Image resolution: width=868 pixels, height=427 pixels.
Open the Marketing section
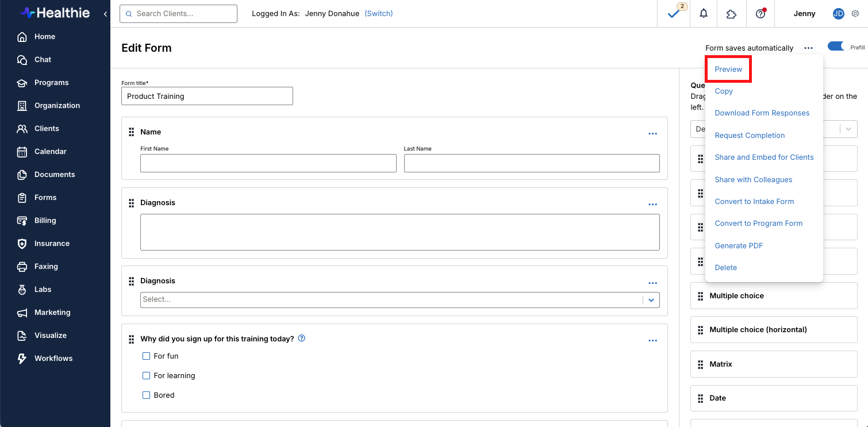44,313
